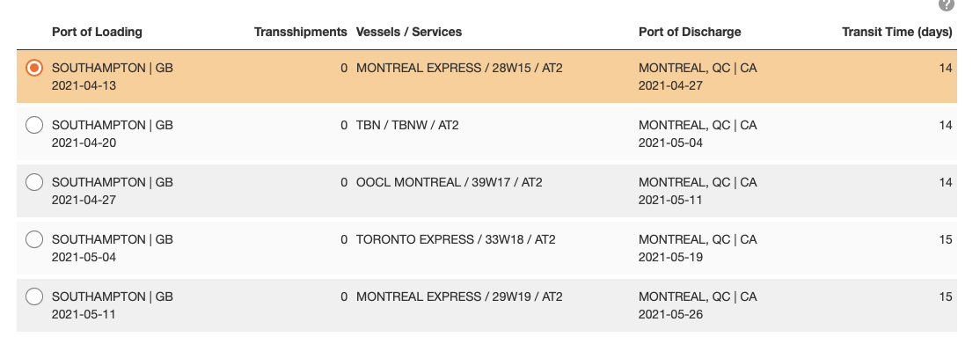Click the arrival date 2021-04-27 in highlighted row
Image resolution: width=980 pixels, height=344 pixels.
(x=670, y=85)
